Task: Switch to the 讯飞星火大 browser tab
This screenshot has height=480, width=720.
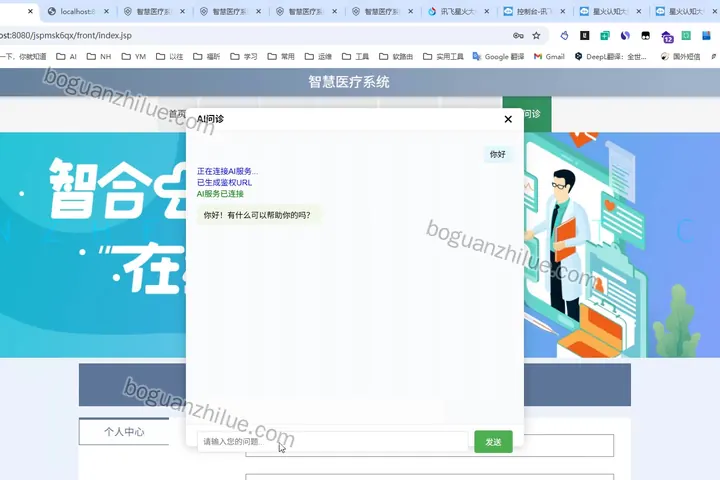Action: tap(458, 11)
